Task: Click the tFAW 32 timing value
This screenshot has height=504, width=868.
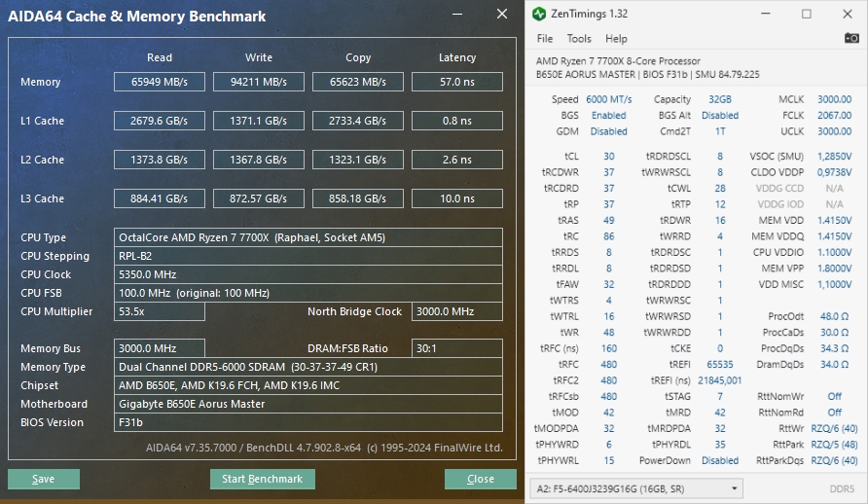Action: (x=609, y=284)
